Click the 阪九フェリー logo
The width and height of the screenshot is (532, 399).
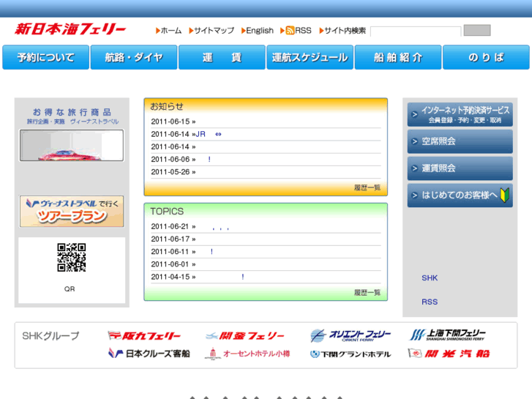[144, 336]
